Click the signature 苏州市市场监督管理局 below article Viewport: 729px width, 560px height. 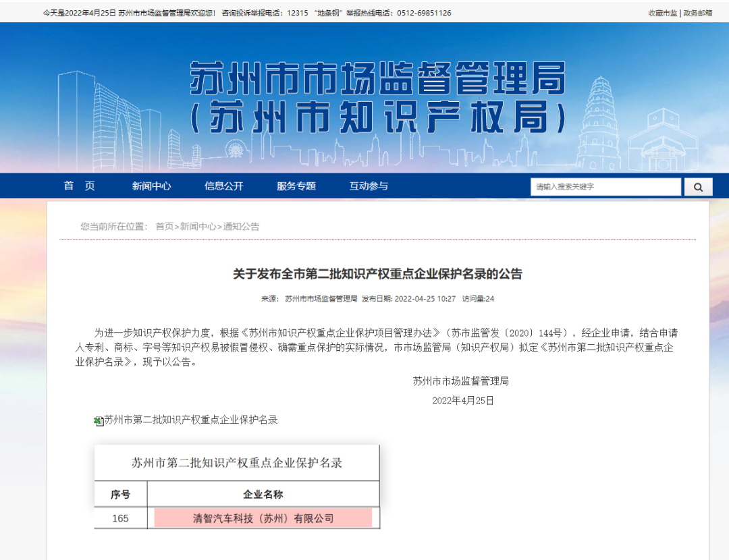461,381
